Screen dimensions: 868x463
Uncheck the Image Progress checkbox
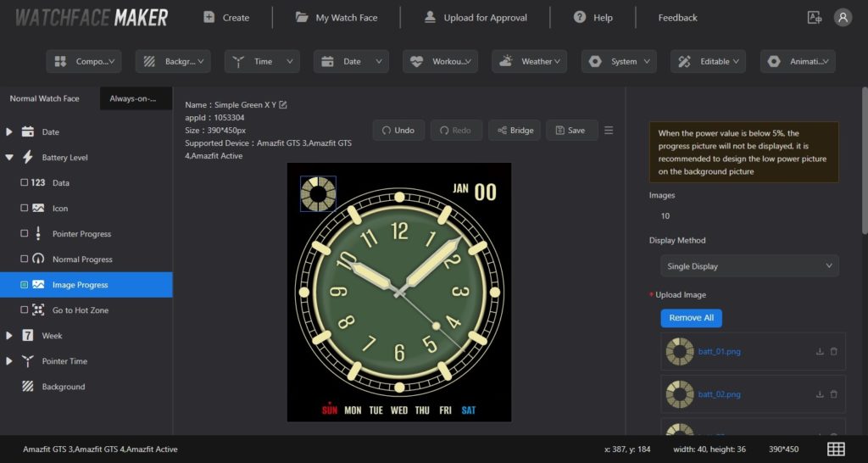click(24, 285)
